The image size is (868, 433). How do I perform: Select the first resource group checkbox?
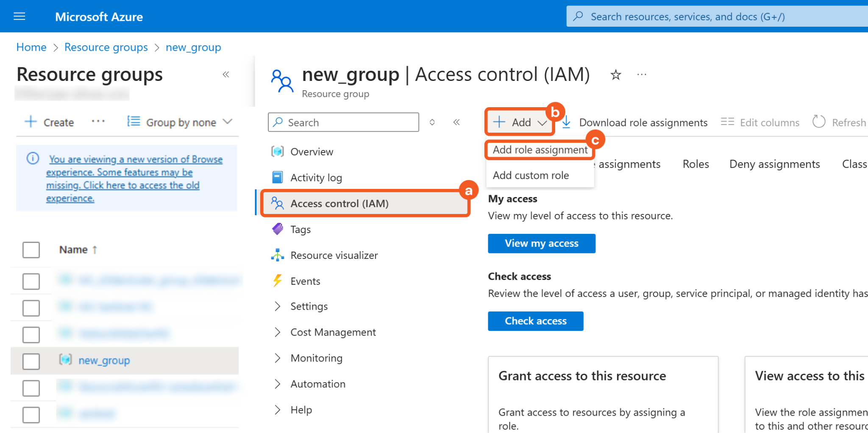pyautogui.click(x=31, y=281)
